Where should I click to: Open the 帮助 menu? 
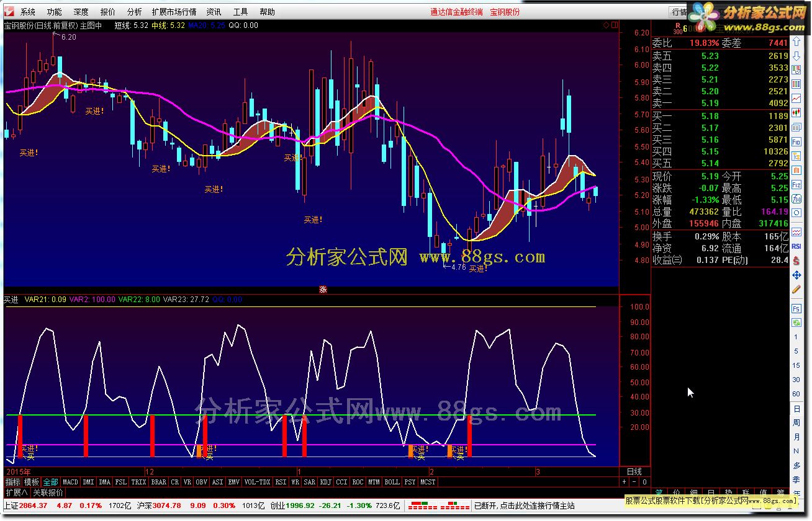[x=268, y=12]
